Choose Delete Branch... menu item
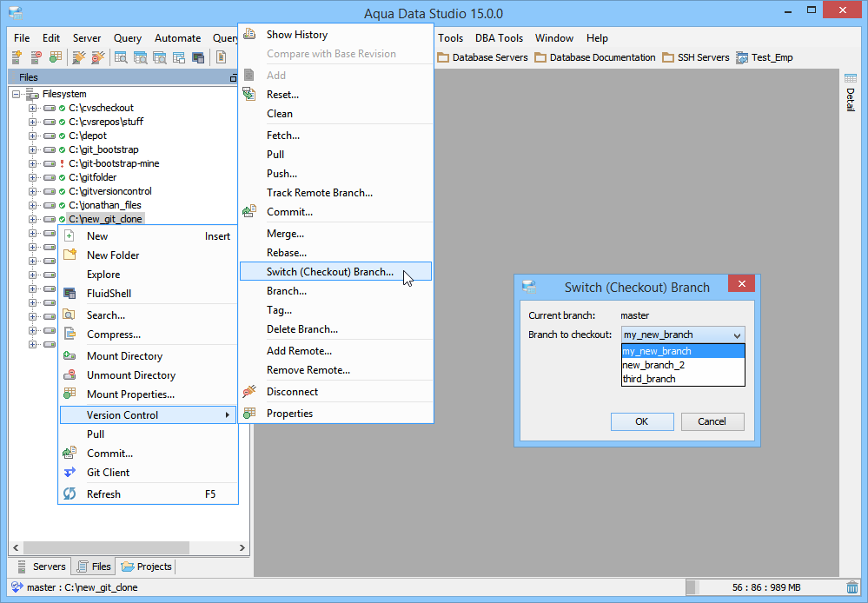The image size is (868, 603). 336,329
